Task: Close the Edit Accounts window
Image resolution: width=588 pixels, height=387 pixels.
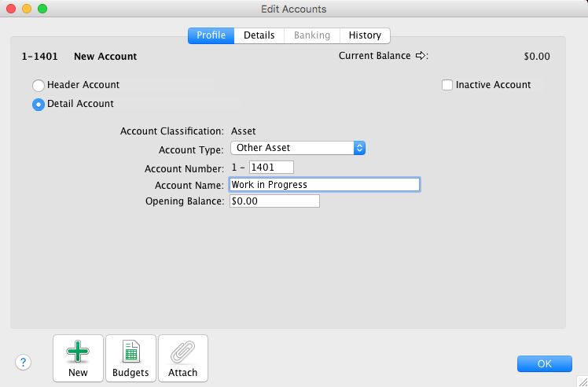Action: coord(11,9)
